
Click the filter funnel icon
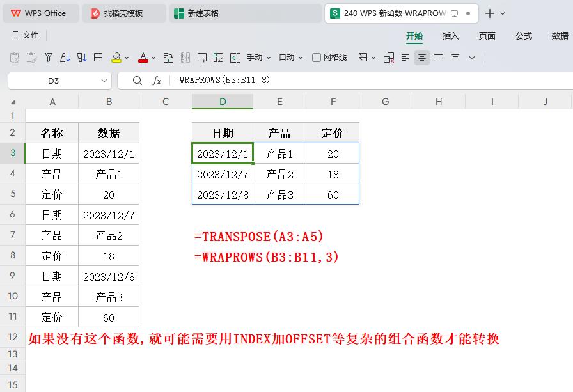pos(49,58)
